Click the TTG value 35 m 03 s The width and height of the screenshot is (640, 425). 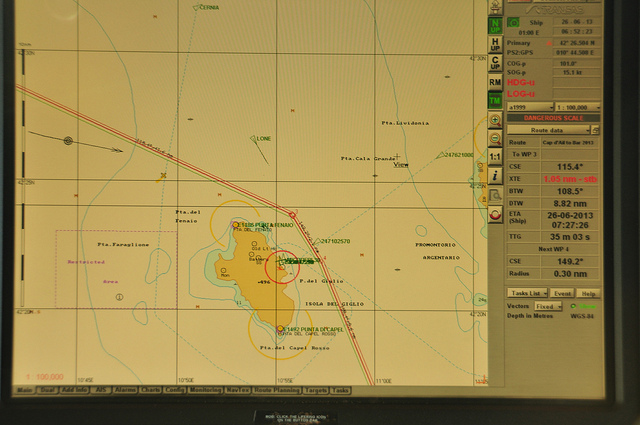pos(570,237)
